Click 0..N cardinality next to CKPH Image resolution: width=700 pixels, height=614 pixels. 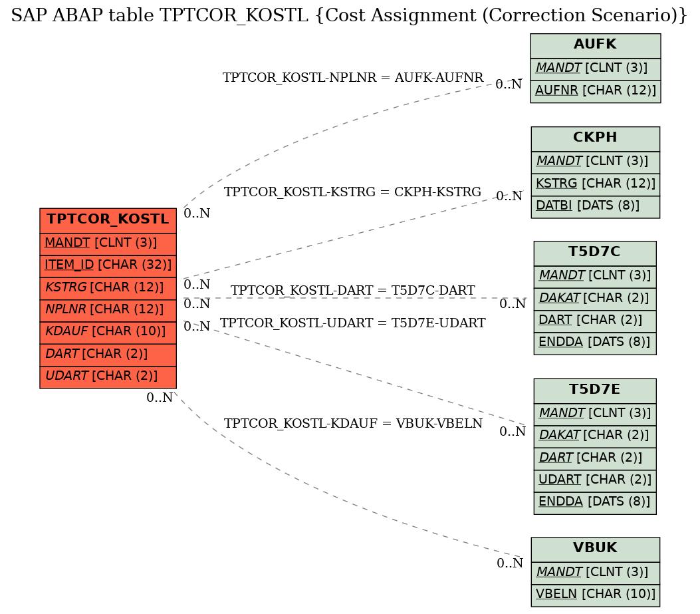509,196
